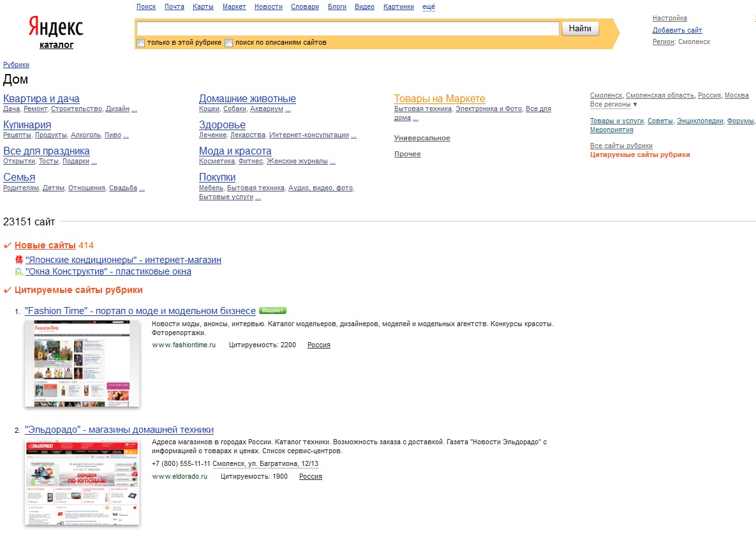This screenshot has height=540, width=756.
Task: Expand more Товары на Маркете ellipsis
Action: click(x=415, y=118)
